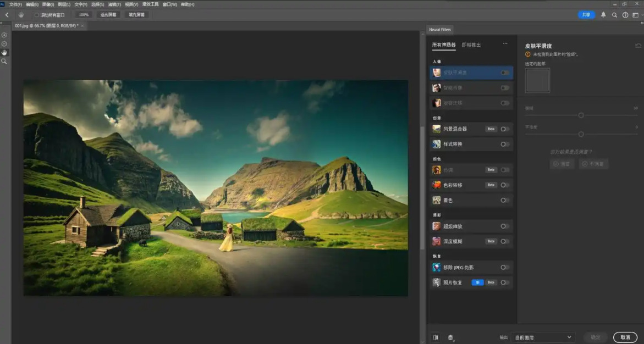
Task: Click the 平滑度 slider handle
Action: click(581, 134)
